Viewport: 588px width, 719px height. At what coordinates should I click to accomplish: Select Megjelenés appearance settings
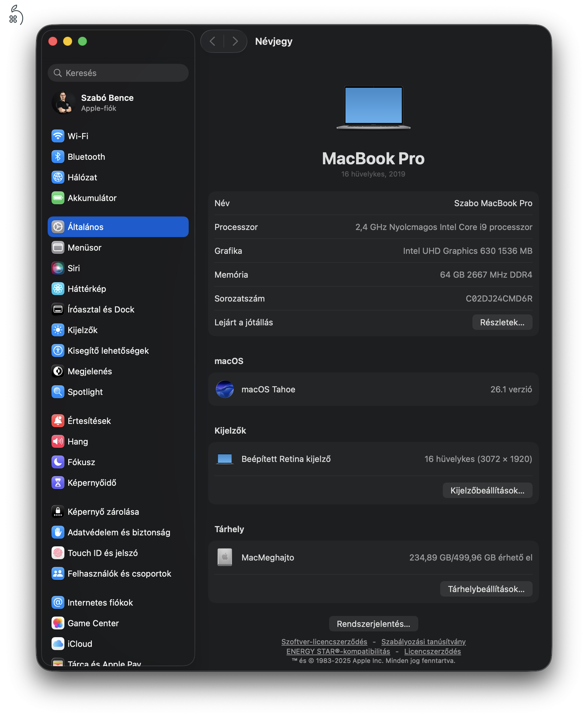pyautogui.click(x=90, y=371)
